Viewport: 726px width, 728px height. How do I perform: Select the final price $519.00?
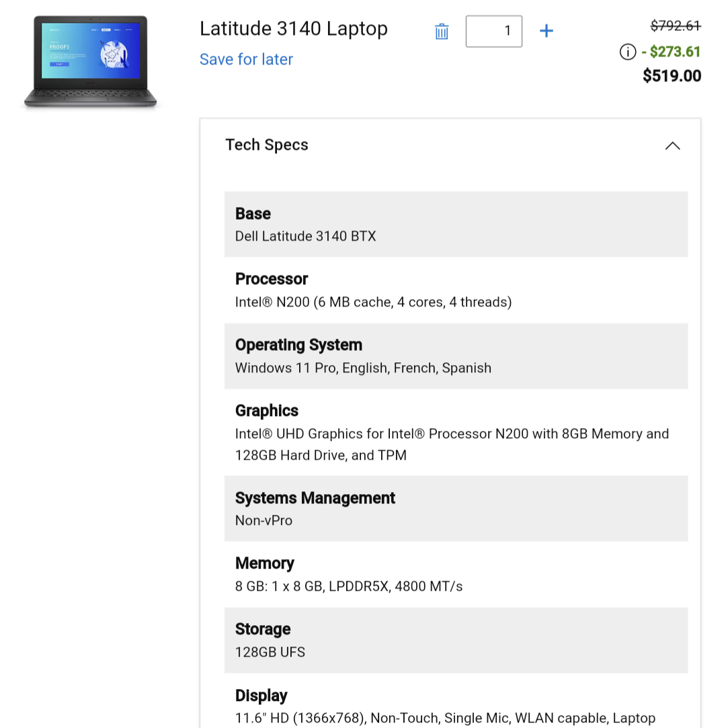point(672,76)
